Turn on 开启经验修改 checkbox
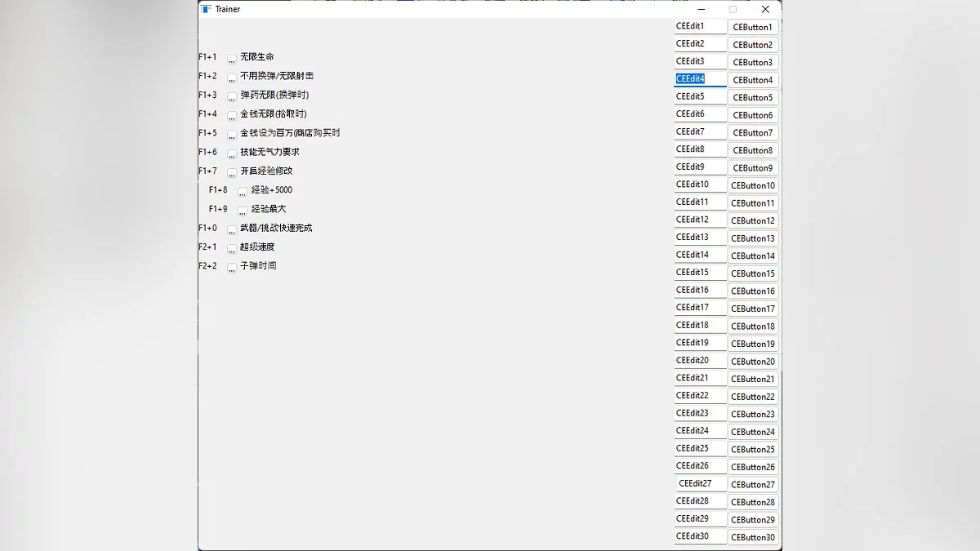980x551 pixels. point(232,172)
